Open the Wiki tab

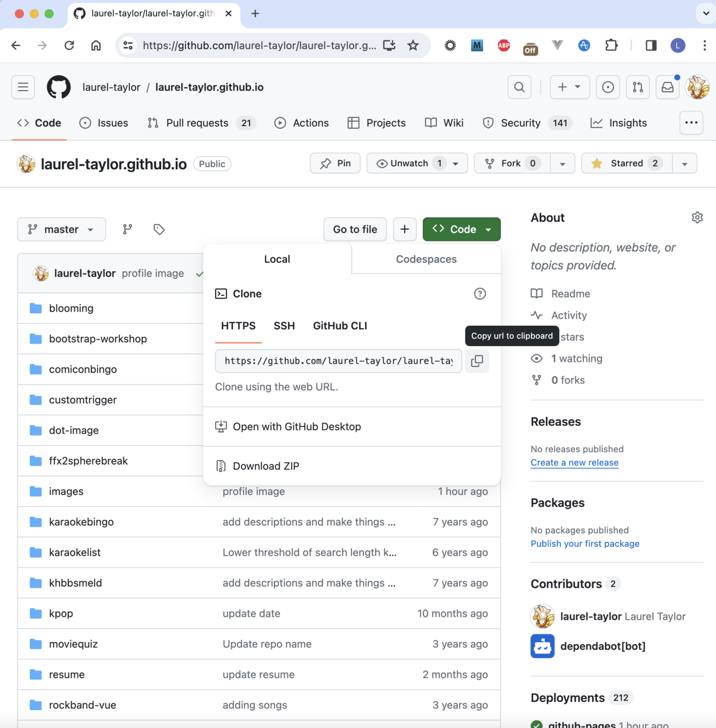[x=444, y=123]
